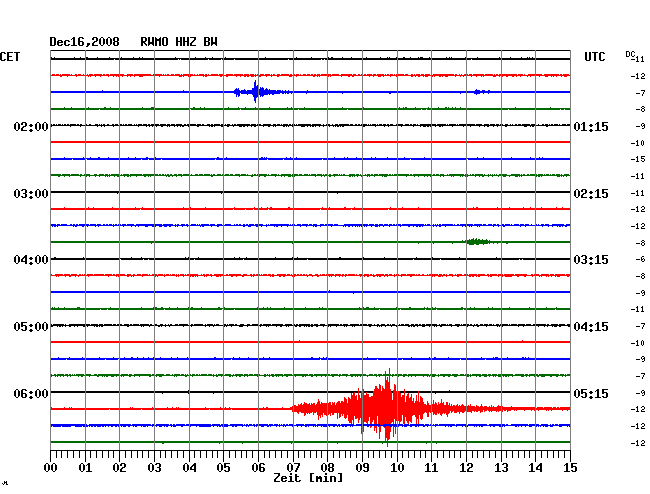Click the DC column header label
Screen dimensions: 650x494
(x=630, y=54)
